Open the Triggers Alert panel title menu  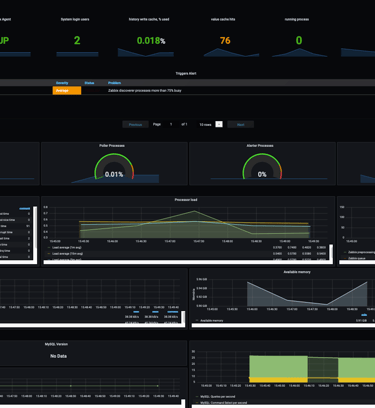186,73
